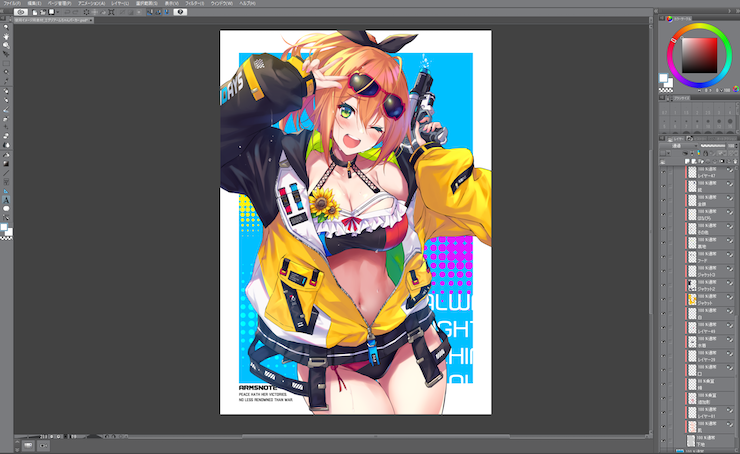Click the Open file icon
The height and width of the screenshot is (454, 740).
click(x=43, y=12)
